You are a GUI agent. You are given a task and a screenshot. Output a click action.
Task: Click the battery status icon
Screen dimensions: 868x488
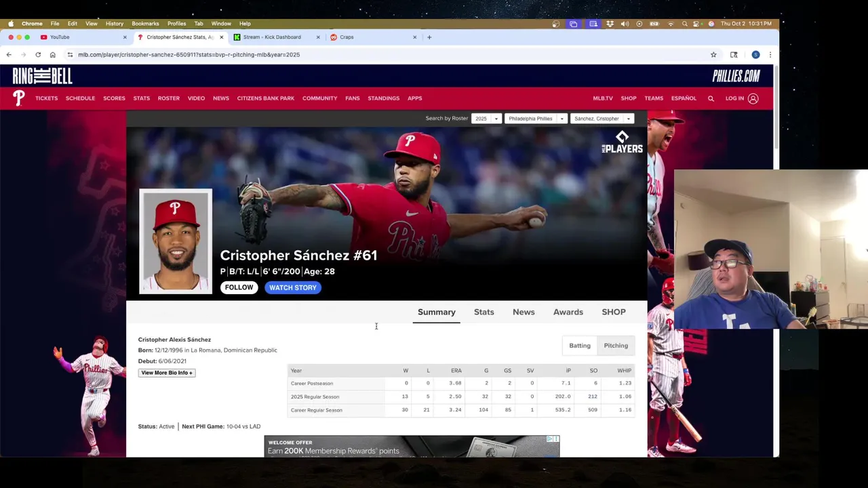[654, 24]
